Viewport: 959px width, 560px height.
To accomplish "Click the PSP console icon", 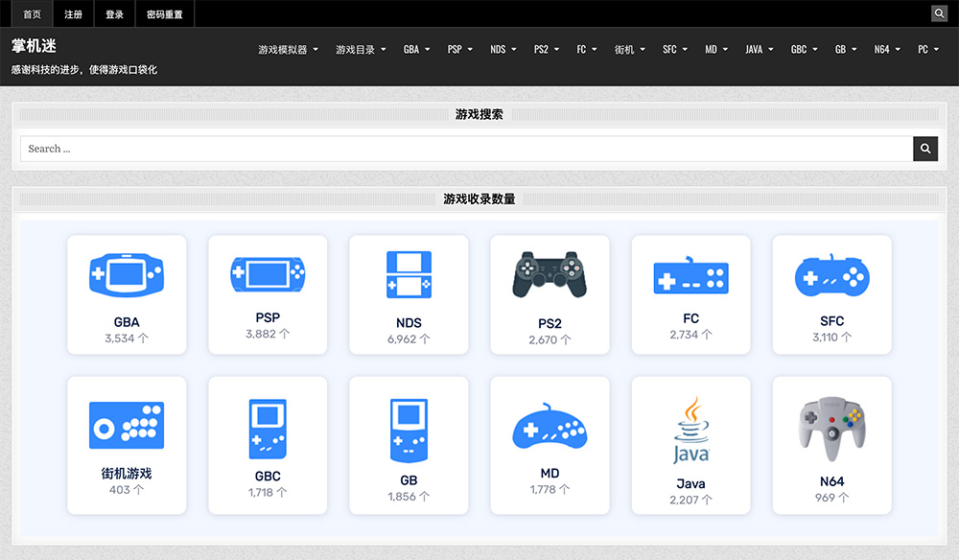I will click(x=268, y=274).
